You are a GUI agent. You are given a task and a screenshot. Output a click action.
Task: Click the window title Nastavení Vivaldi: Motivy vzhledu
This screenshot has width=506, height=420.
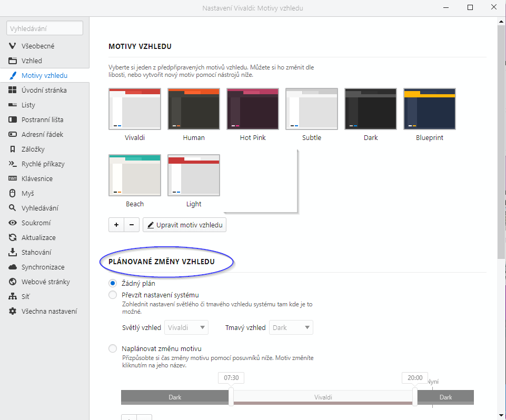tap(253, 8)
